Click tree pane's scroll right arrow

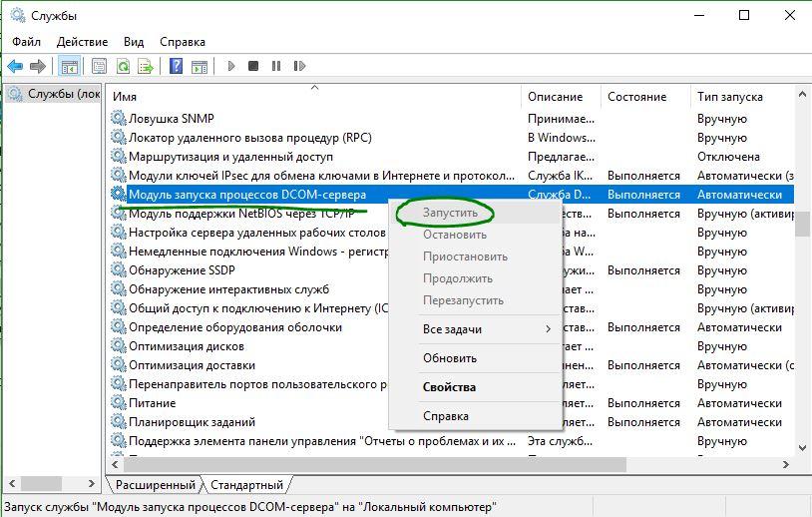[91, 483]
